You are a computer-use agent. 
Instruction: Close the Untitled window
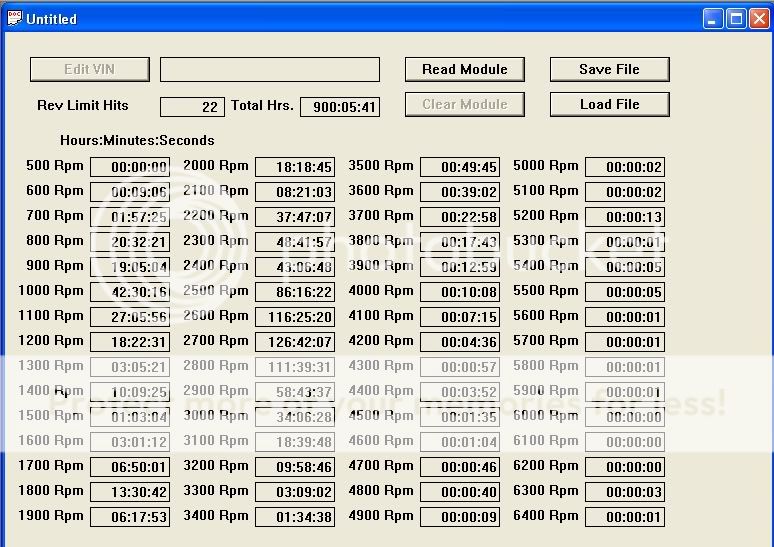pos(758,18)
